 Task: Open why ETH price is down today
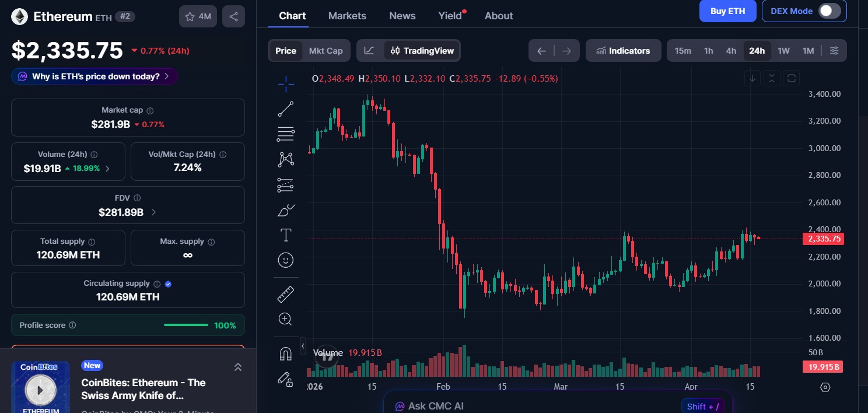tap(94, 76)
